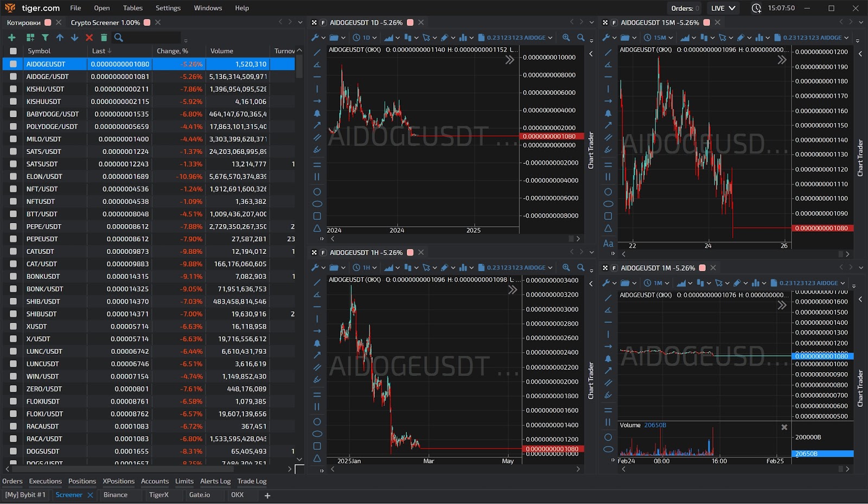Select the circle drawing tool in 1D chart

point(317,192)
